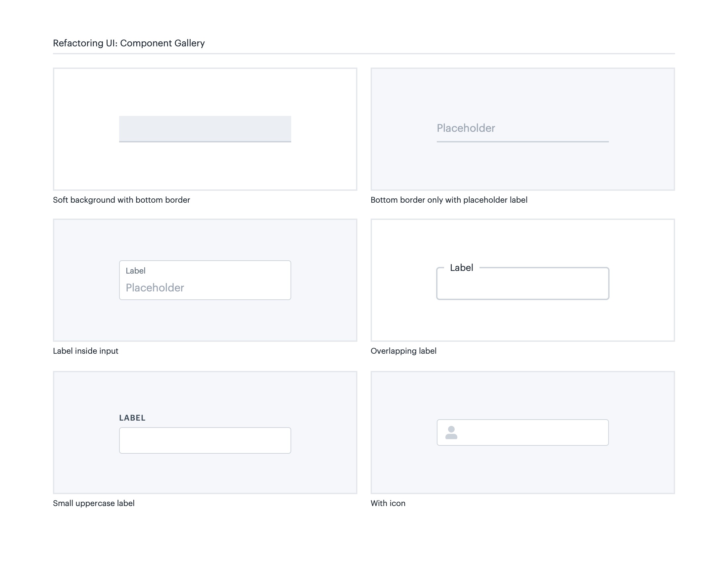This screenshot has height=563, width=728.
Task: Click the Label inside input caption
Action: pyautogui.click(x=86, y=351)
